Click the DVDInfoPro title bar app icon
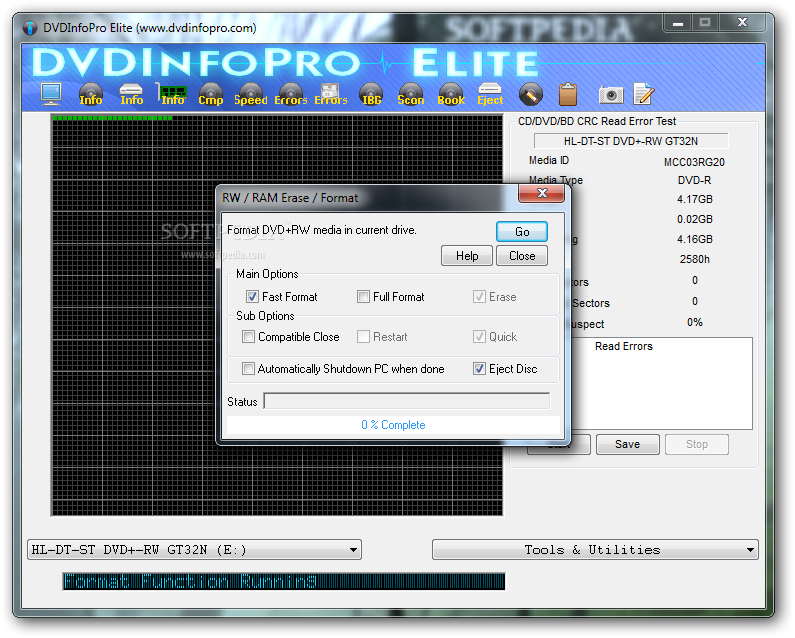Image resolution: width=795 pixels, height=638 pixels. (x=30, y=28)
